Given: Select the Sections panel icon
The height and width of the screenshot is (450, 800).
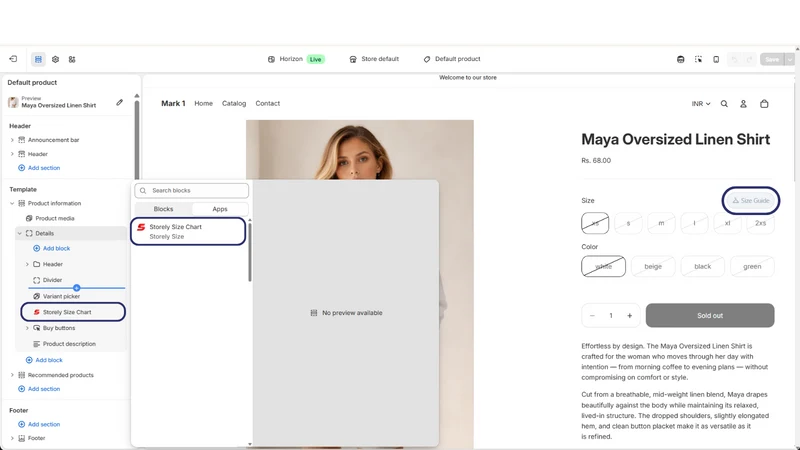Looking at the screenshot, I should click(38, 59).
